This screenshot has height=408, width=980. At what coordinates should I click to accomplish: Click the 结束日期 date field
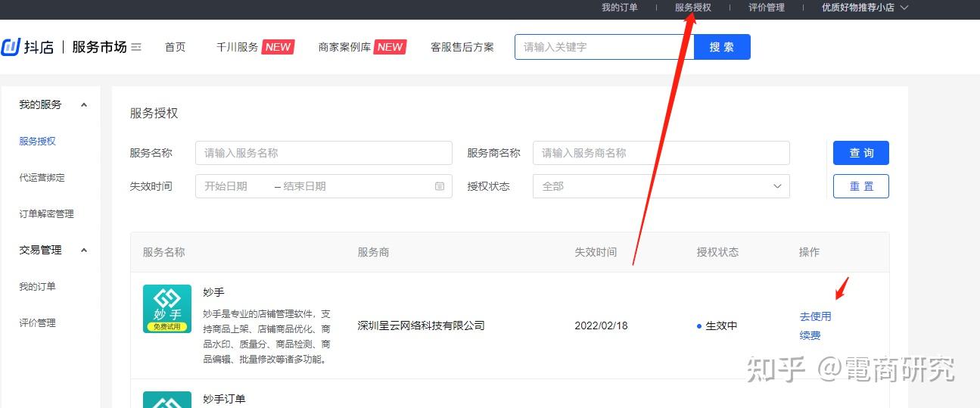[305, 186]
